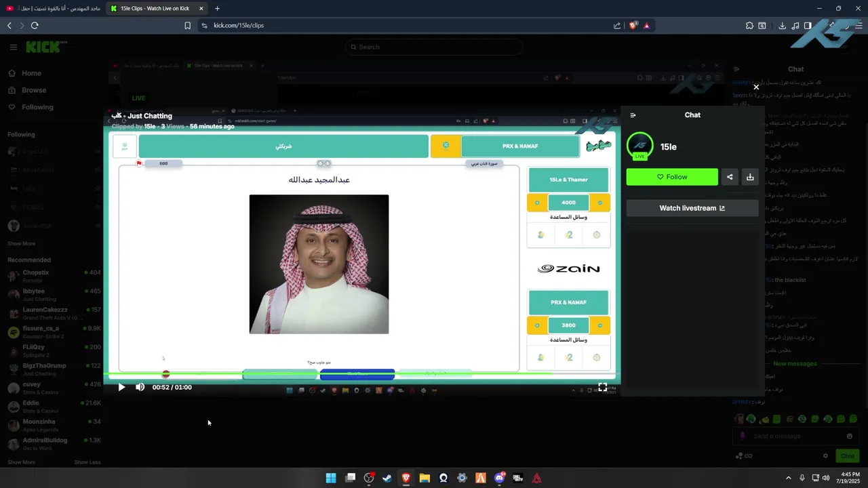This screenshot has width=868, height=488.
Task: Show hidden system tray icons
Action: coord(788,478)
